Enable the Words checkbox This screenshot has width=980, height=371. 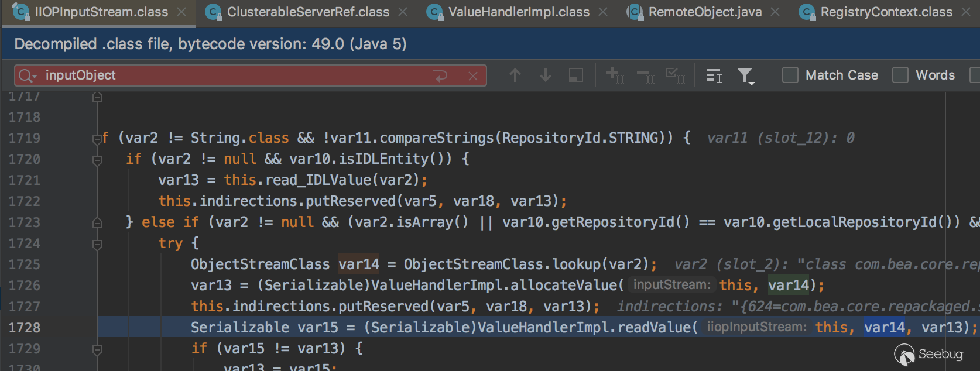pos(900,75)
